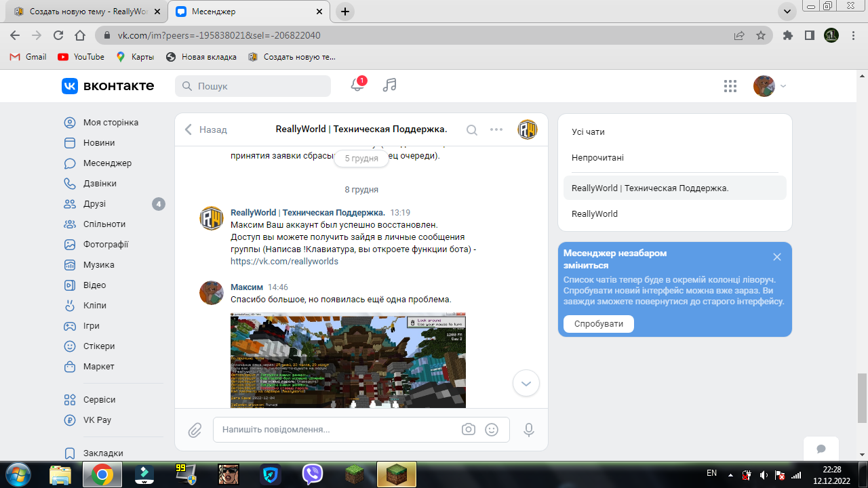This screenshot has height=488, width=868.
Task: Open Chrome from the taskbar
Action: click(102, 474)
